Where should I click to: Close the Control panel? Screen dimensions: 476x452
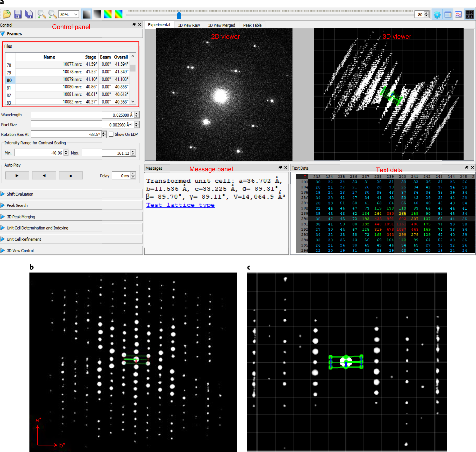[140, 25]
